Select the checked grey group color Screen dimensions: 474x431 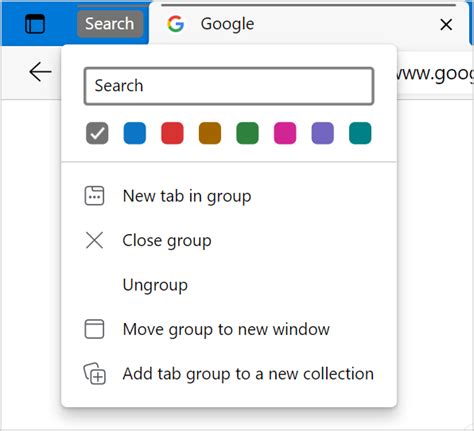click(97, 133)
